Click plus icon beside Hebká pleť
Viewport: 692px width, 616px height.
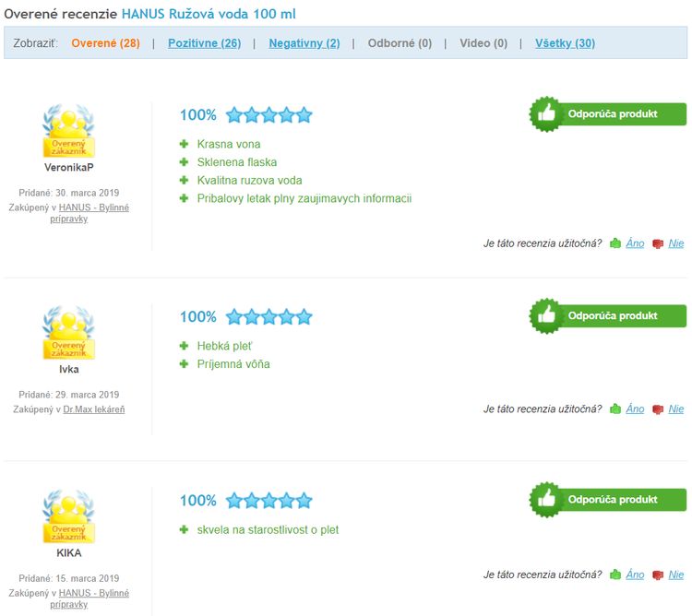click(x=184, y=346)
